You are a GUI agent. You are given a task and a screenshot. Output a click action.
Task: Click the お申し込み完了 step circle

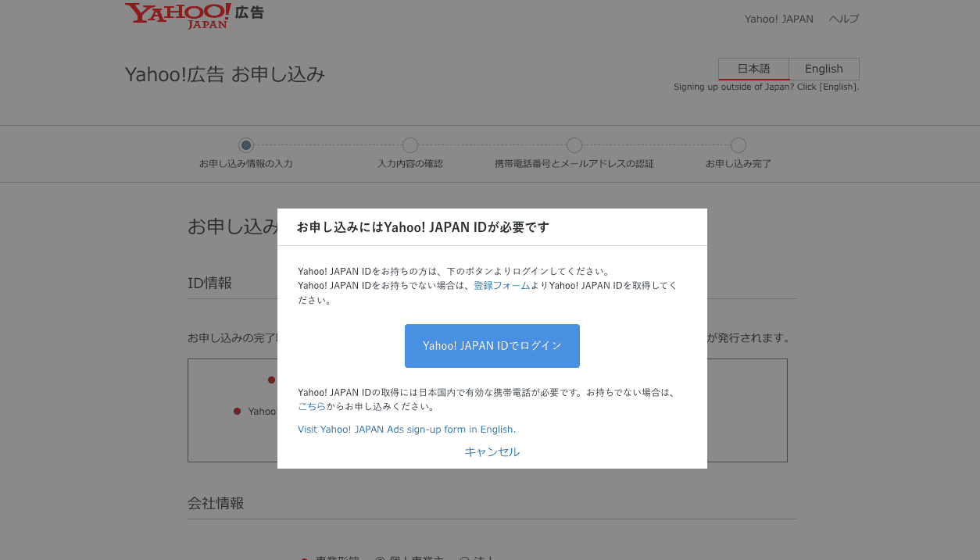(x=739, y=145)
